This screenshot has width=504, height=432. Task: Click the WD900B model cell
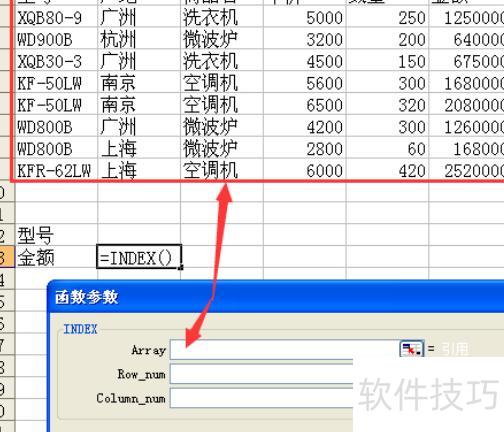[56, 39]
